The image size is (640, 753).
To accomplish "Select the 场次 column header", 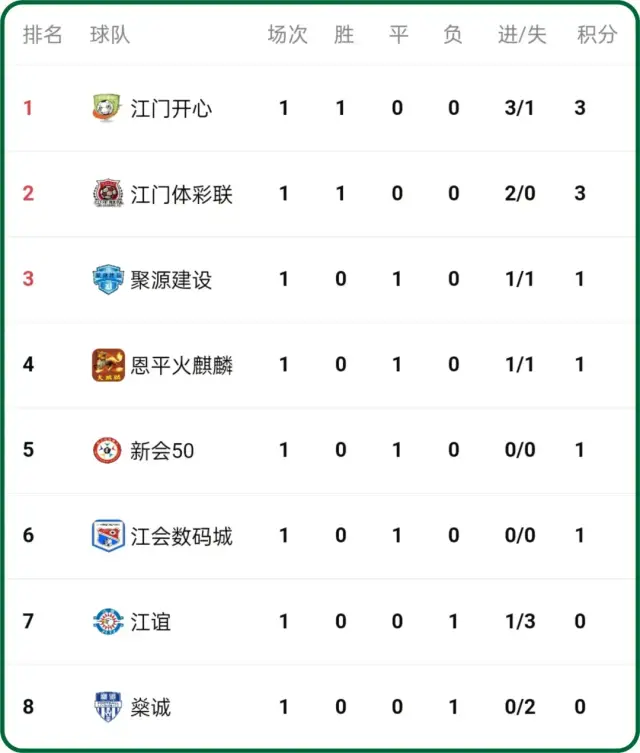I will (x=288, y=35).
